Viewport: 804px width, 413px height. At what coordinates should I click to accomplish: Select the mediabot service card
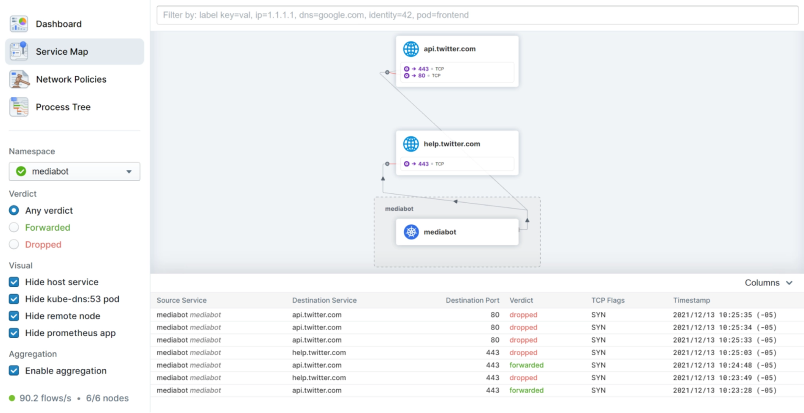point(457,232)
